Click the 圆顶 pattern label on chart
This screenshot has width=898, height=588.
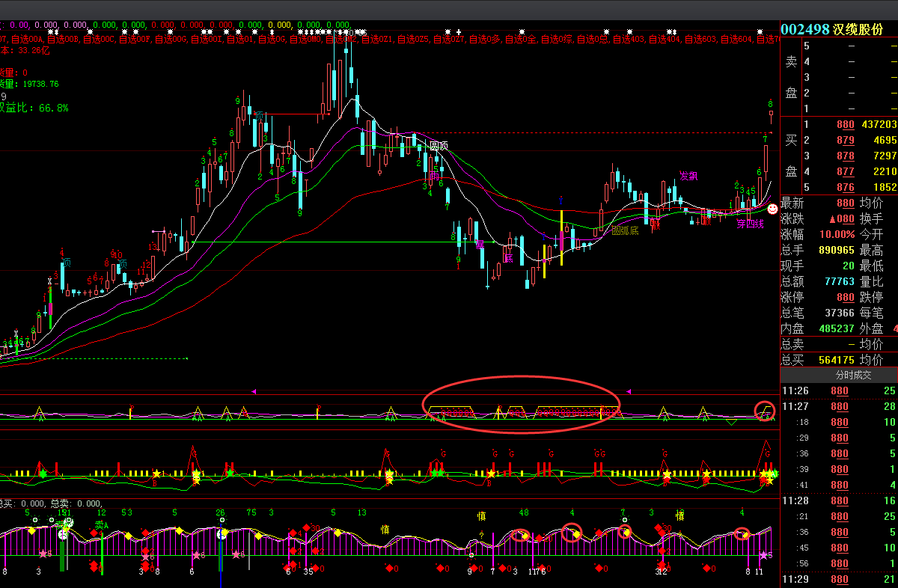pyautogui.click(x=438, y=146)
